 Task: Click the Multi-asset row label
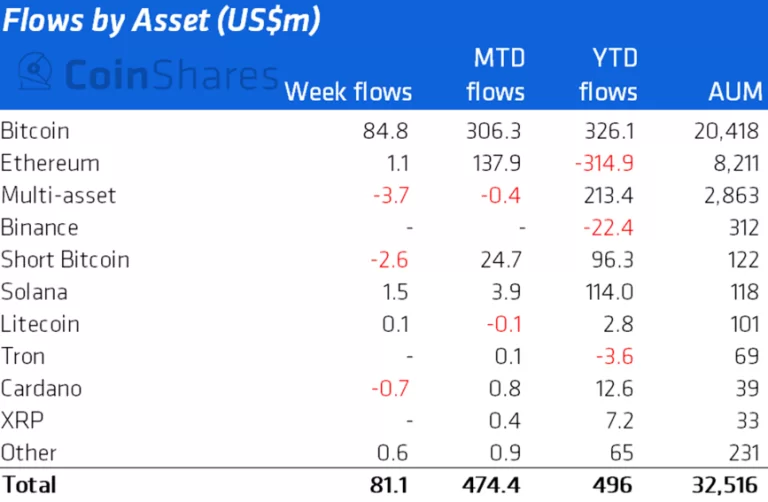58,195
